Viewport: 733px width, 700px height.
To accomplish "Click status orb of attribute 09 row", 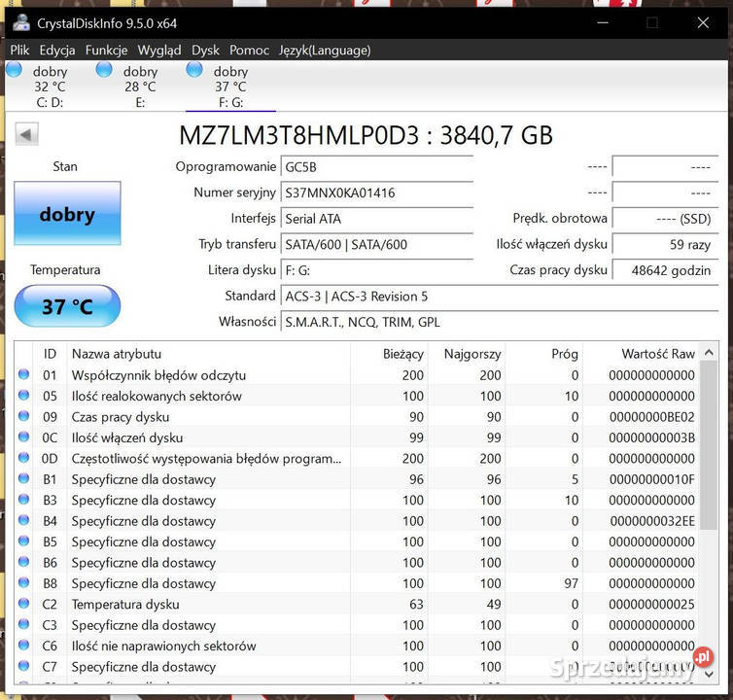I will 24,416.
